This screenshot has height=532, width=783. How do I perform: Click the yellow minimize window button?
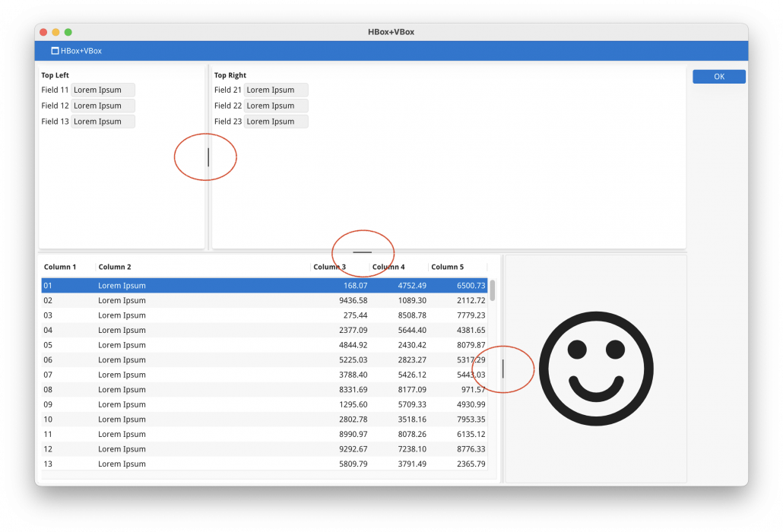55,32
